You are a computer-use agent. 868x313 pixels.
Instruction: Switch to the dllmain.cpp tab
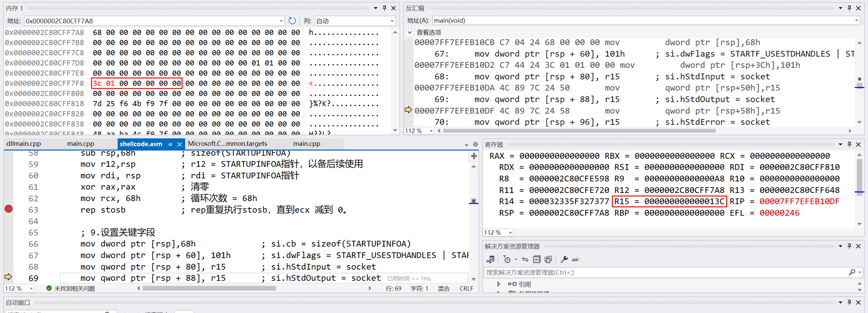[24, 144]
